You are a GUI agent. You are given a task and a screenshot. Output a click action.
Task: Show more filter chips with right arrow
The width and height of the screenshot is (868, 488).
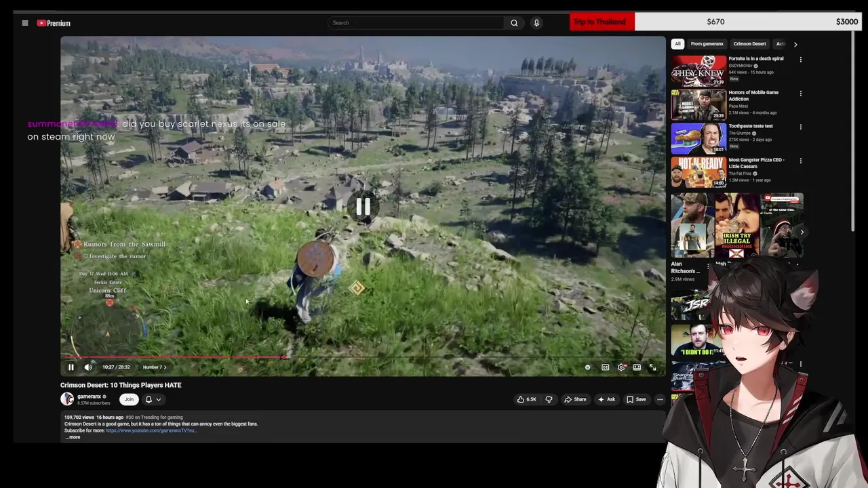[795, 44]
